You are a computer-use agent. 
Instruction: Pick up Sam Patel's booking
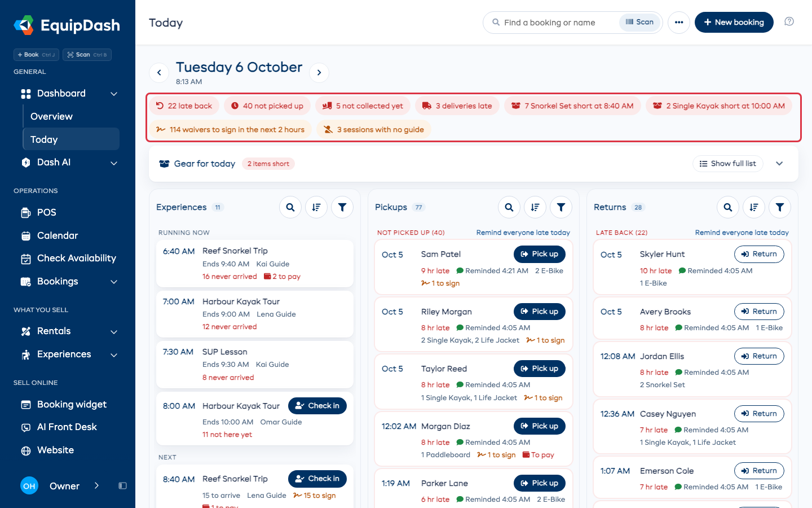click(540, 254)
